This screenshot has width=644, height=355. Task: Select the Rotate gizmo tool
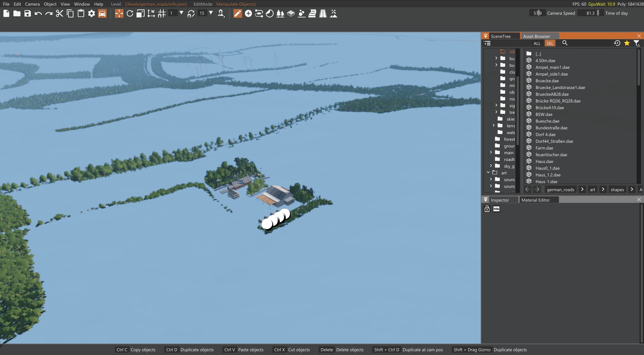pyautogui.click(x=130, y=13)
